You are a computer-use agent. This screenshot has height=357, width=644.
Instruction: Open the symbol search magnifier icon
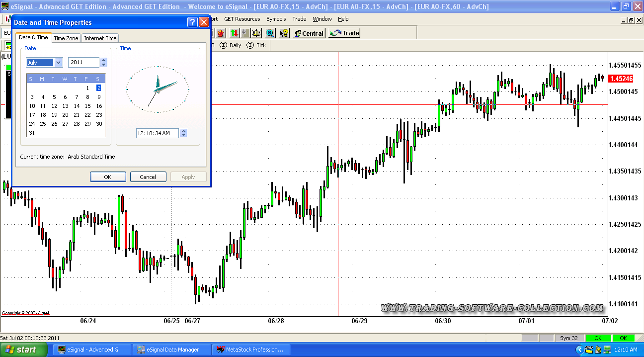tap(270, 33)
